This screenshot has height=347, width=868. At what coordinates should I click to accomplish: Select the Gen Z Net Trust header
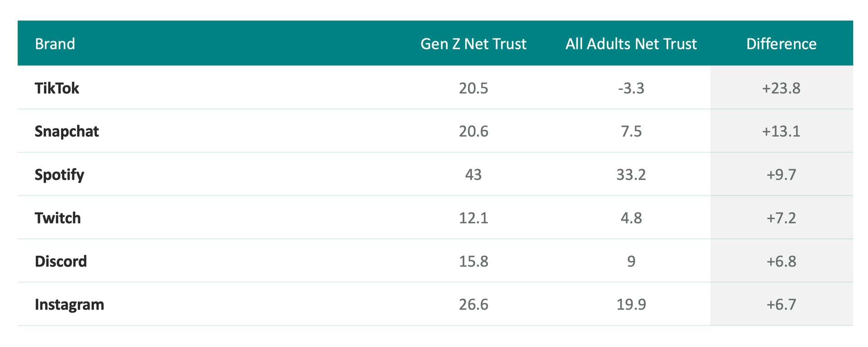[x=473, y=44]
